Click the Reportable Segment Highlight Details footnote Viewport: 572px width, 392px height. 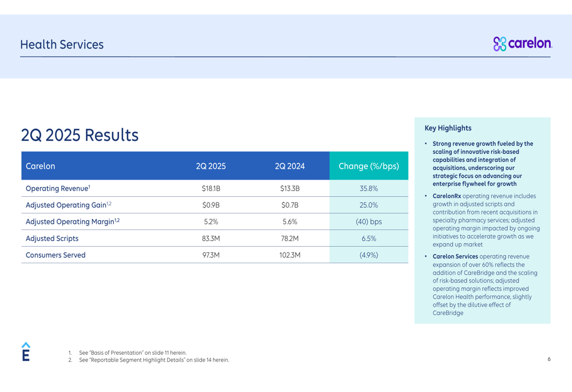tap(154, 360)
